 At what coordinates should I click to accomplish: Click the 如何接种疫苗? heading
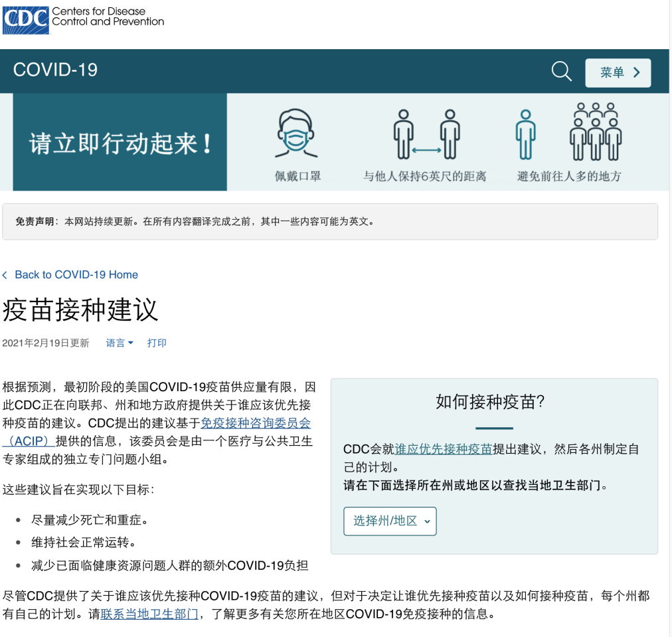[x=490, y=402]
